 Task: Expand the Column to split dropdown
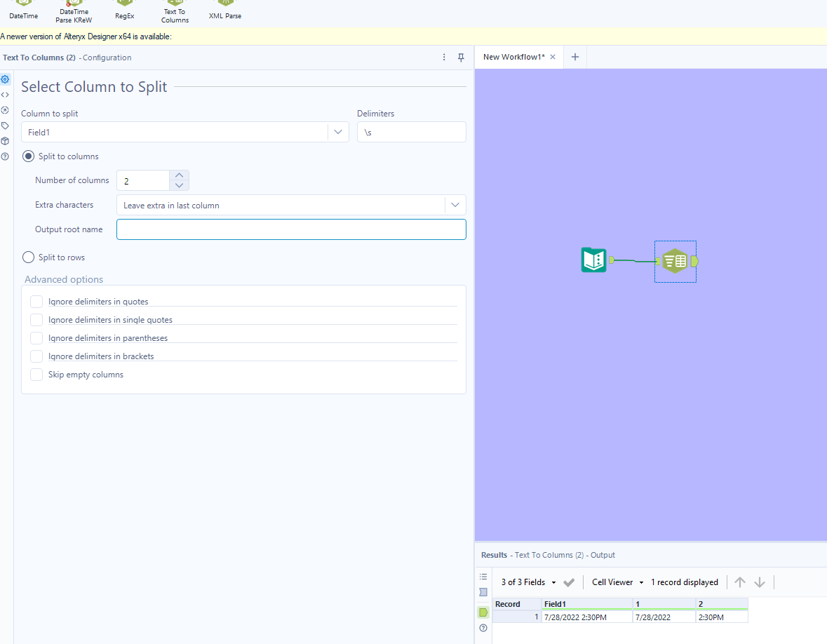[338, 132]
